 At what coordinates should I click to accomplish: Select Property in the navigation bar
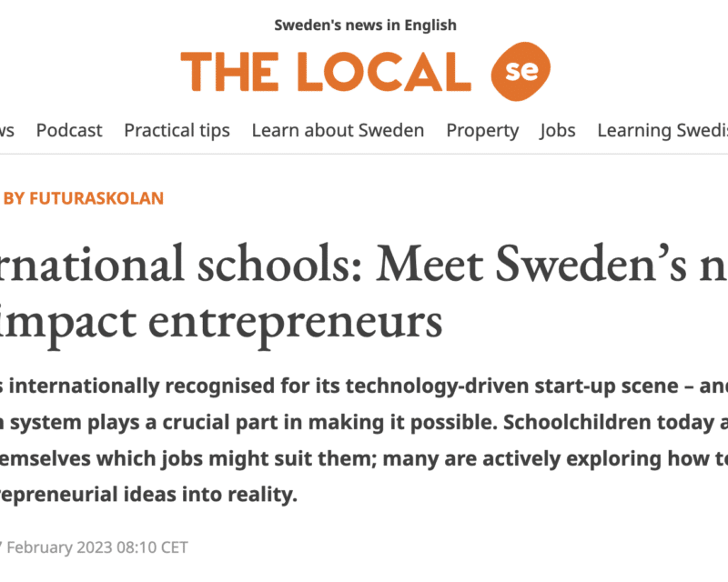(x=482, y=130)
